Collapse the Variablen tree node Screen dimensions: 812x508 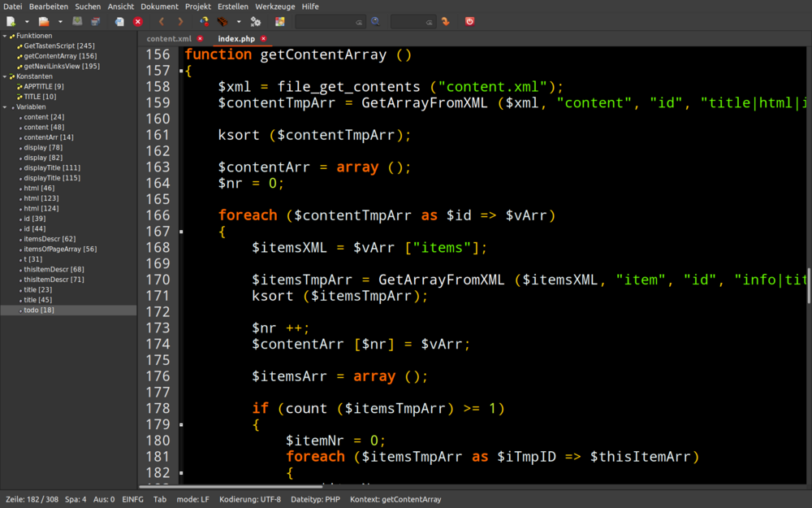coord(4,107)
